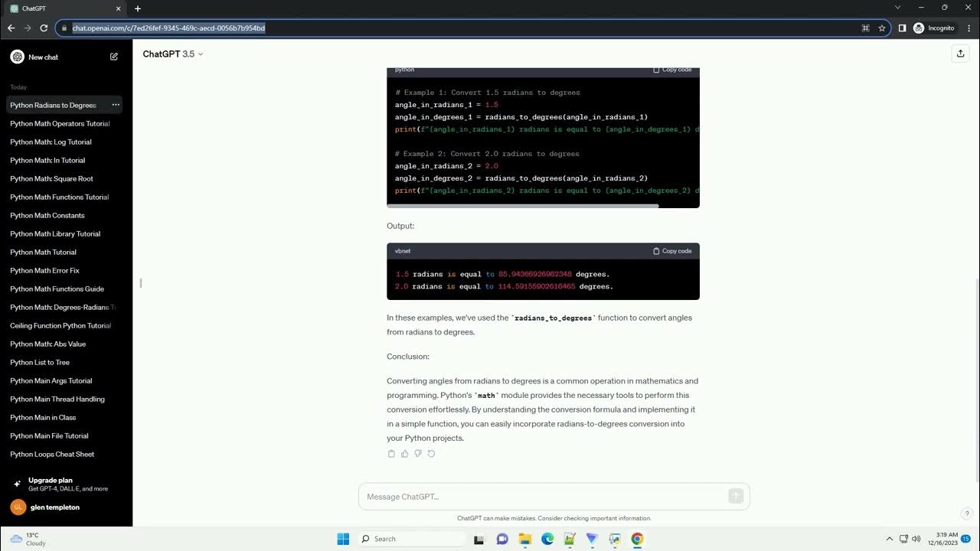980x551 pixels.
Task: Expand the tab search chevron in title bar
Action: (899, 8)
